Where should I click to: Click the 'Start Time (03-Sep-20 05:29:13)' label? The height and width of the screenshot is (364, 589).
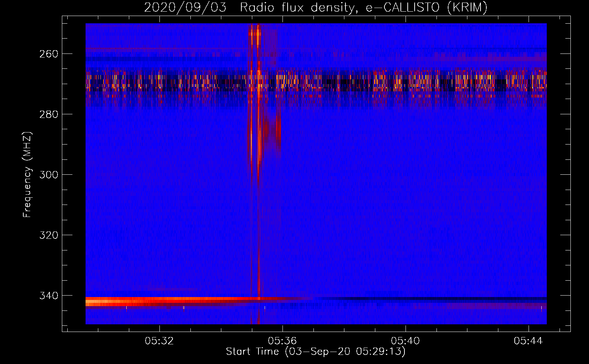(x=316, y=352)
